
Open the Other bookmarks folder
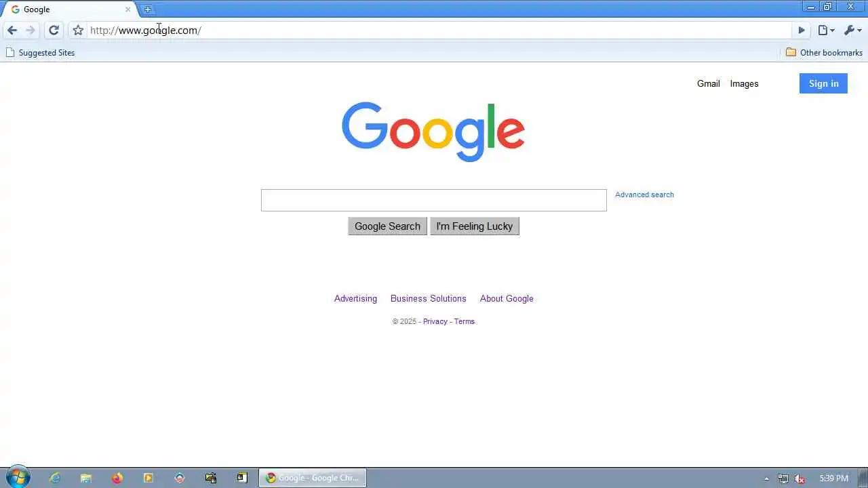(x=824, y=52)
